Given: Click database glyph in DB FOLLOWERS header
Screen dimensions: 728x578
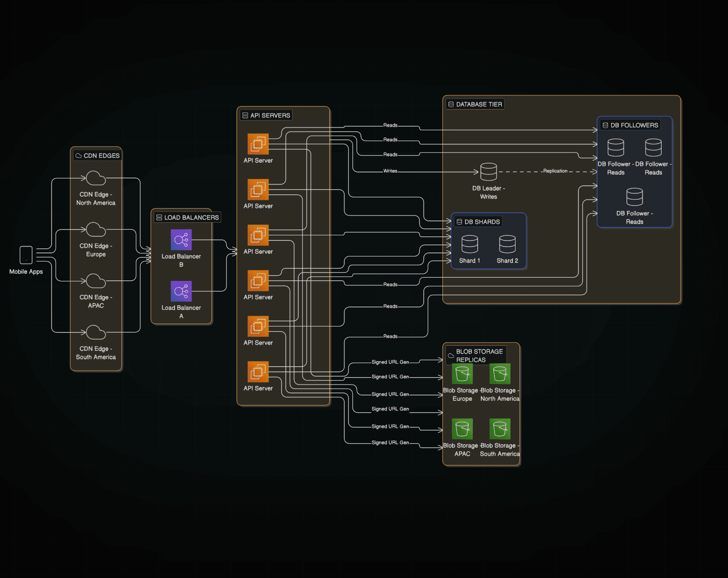Looking at the screenshot, I should coord(605,125).
